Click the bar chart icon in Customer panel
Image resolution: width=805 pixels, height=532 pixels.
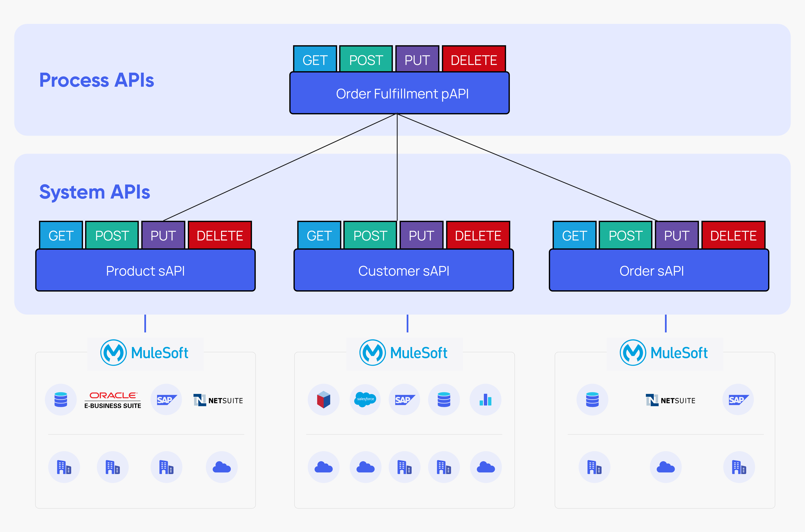tap(486, 400)
